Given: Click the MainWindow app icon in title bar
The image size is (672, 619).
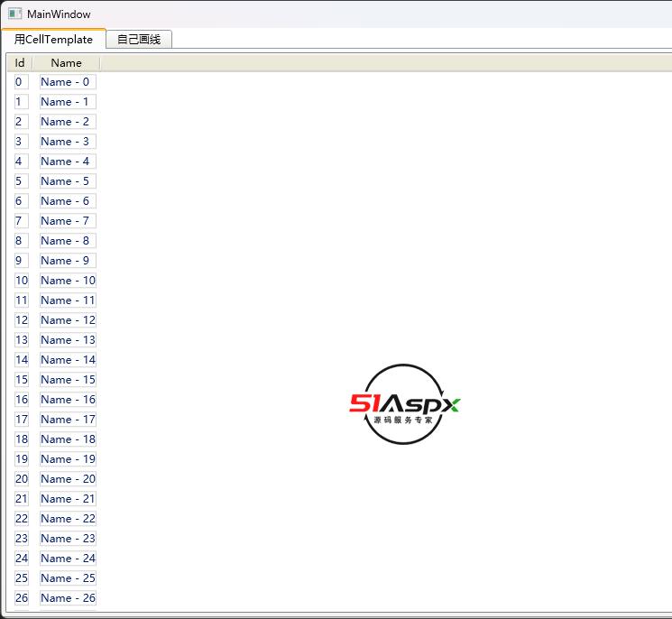Looking at the screenshot, I should [x=14, y=14].
